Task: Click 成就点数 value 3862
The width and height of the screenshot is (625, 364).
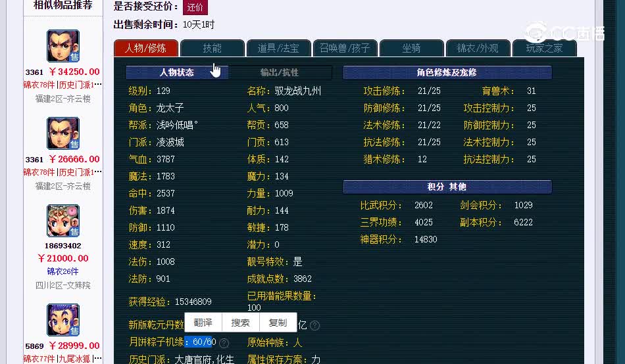Action: [x=303, y=279]
